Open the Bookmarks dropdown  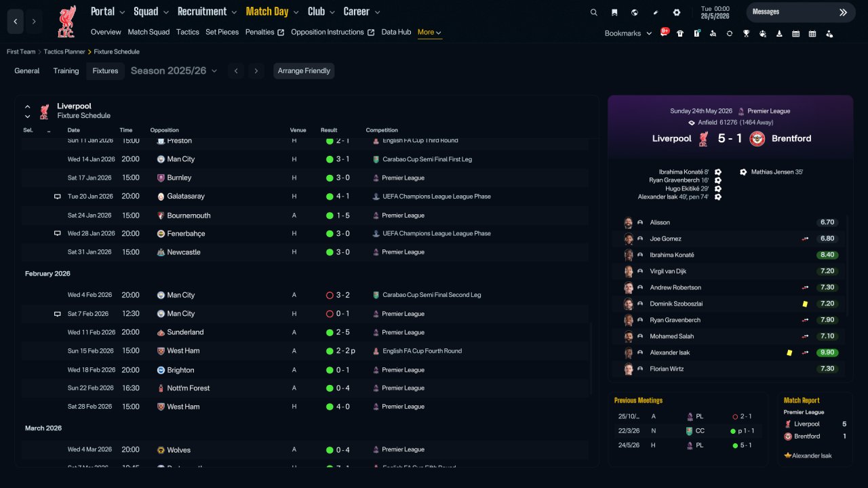tap(628, 33)
